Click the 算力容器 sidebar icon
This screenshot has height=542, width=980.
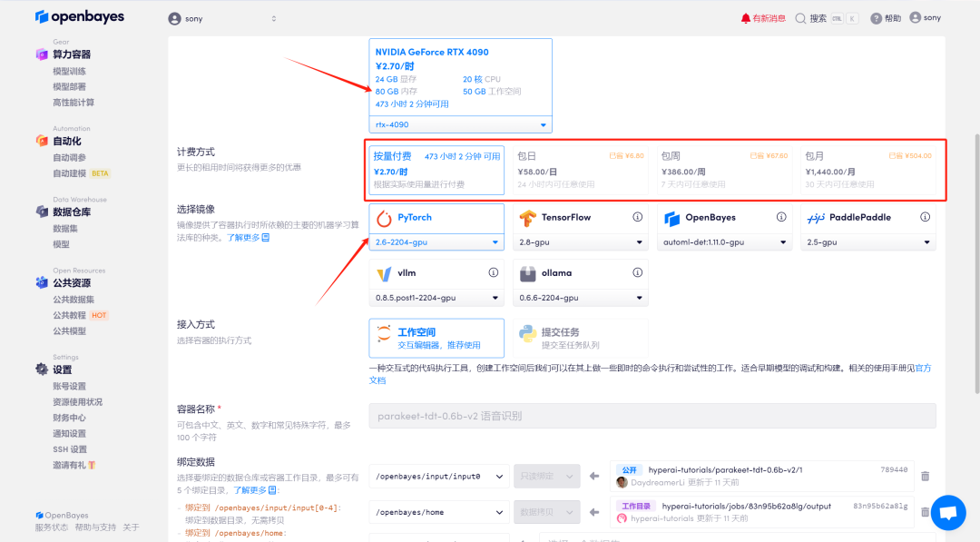(x=42, y=54)
